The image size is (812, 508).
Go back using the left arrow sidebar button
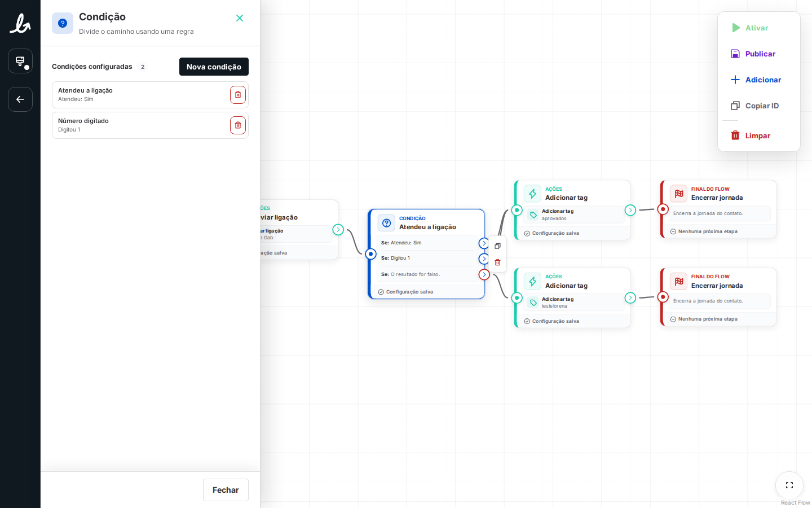tap(20, 99)
